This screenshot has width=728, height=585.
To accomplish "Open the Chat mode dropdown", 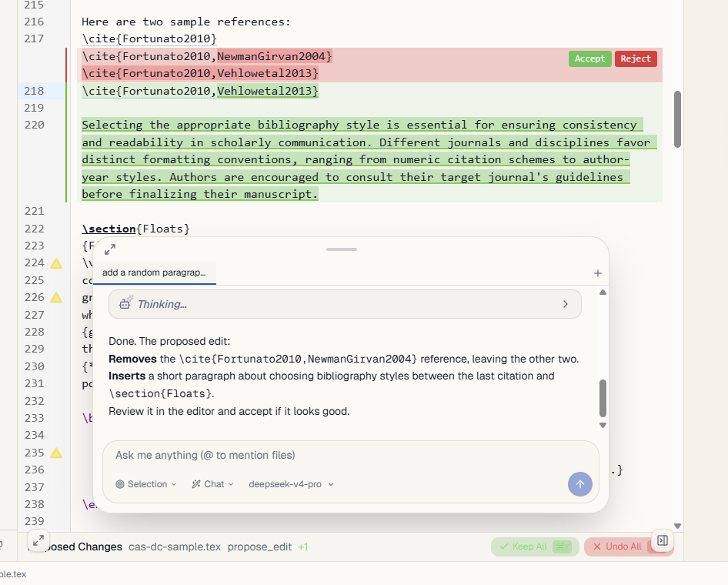I will (212, 484).
